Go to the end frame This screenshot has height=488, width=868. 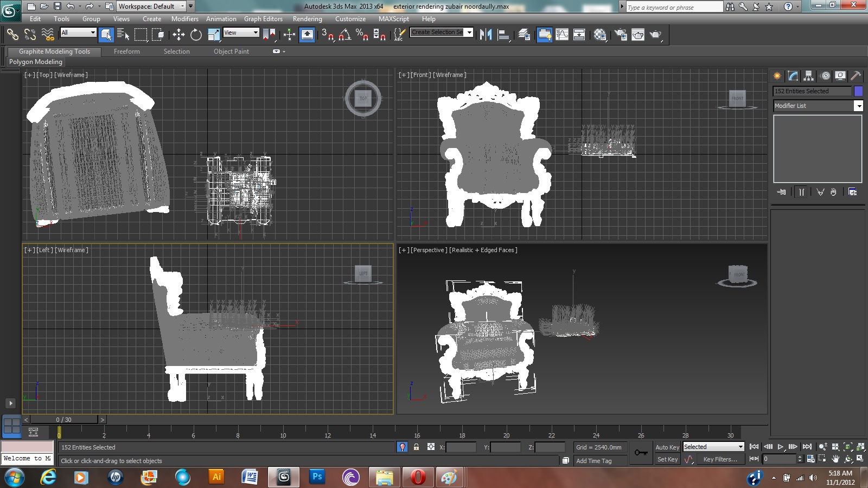(x=807, y=447)
